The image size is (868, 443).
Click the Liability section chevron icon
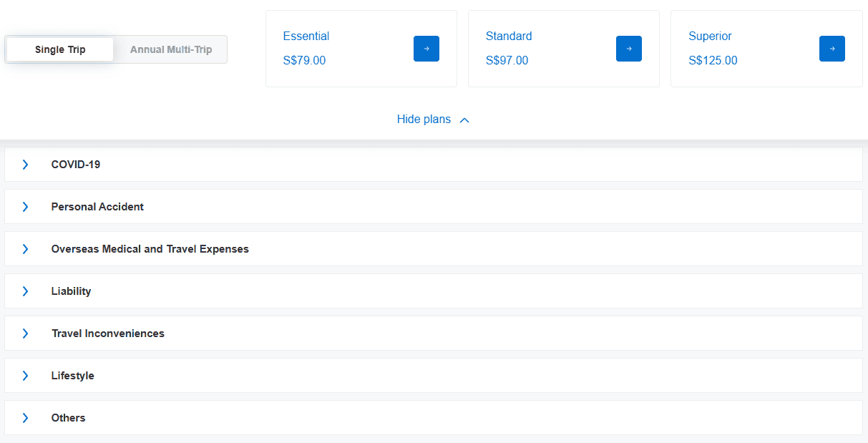tap(26, 291)
